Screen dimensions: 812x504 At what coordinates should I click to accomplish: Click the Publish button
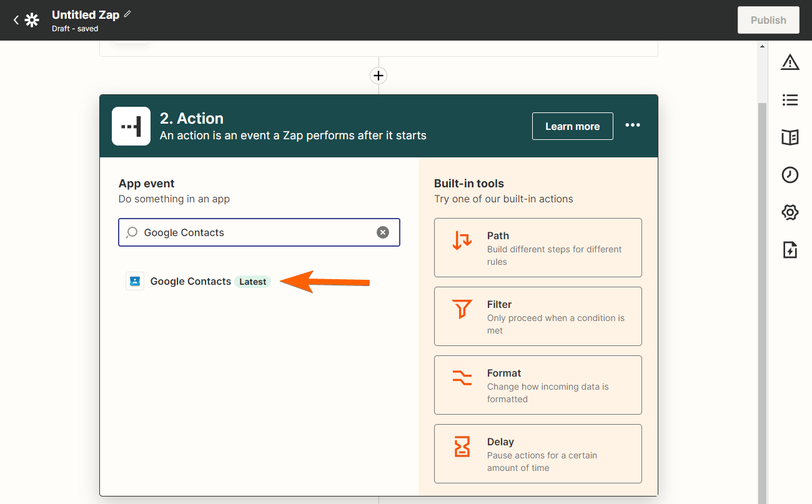[768, 20]
